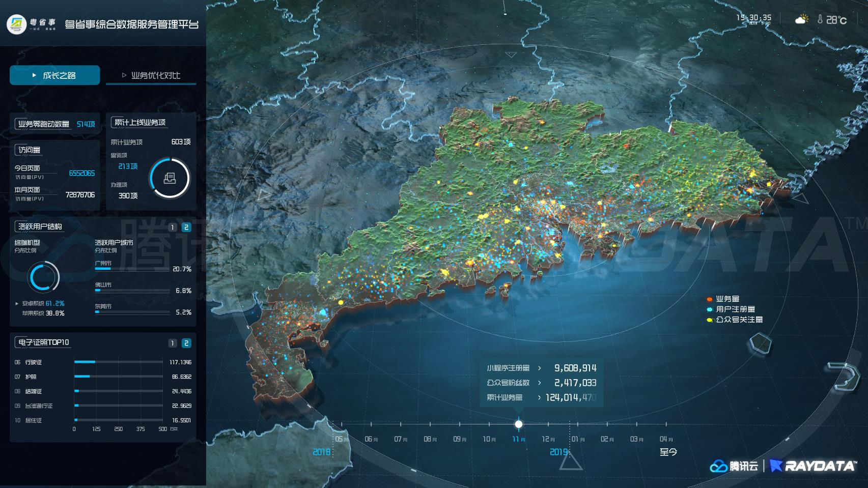Click the 603项 total value
The image size is (868, 488).
point(181,142)
